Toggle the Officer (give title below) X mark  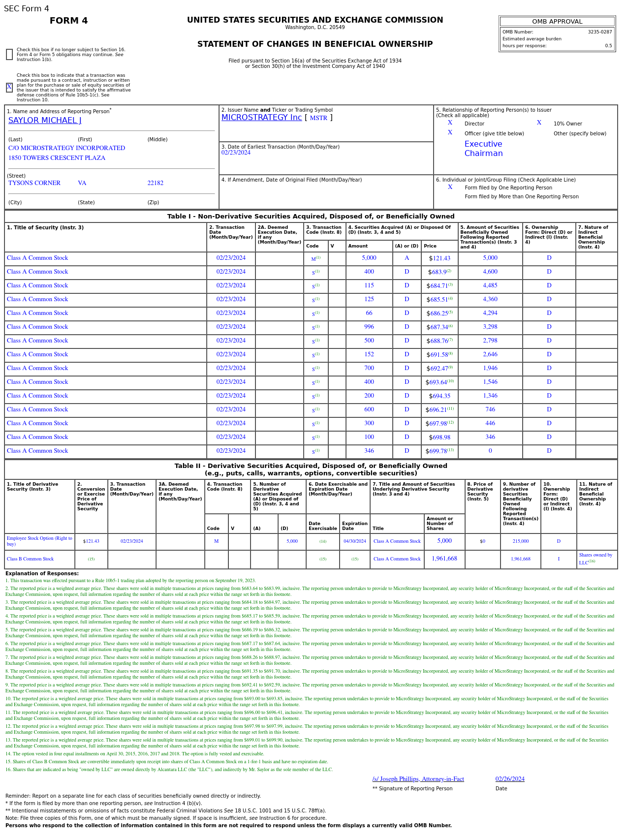coord(450,133)
